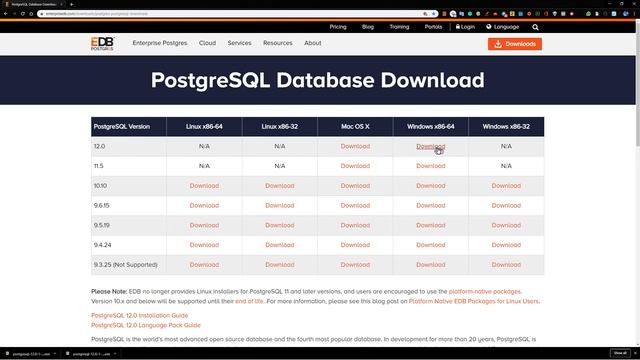640x360 pixels.
Task: Open the browser home page icon
Action: click(31, 13)
